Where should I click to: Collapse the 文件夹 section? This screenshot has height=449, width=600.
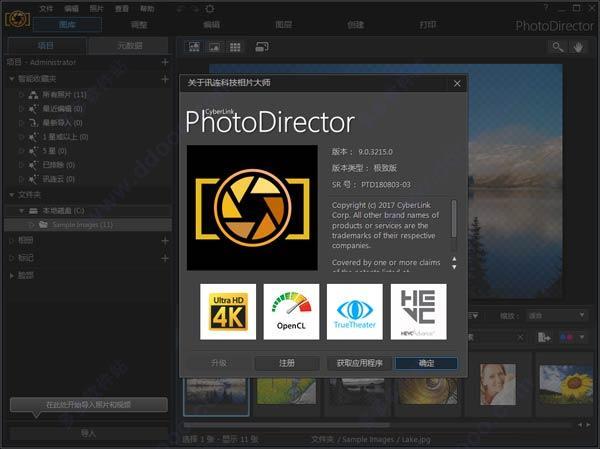[10, 195]
